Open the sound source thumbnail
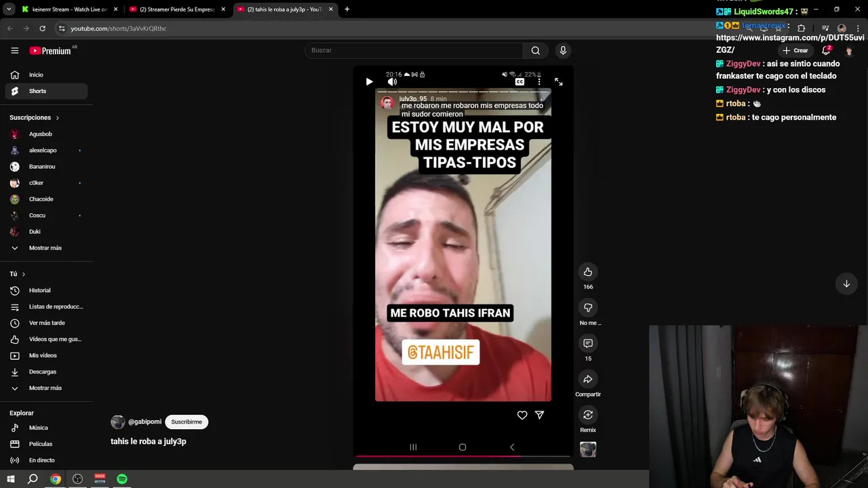This screenshot has width=868, height=488. tap(588, 449)
